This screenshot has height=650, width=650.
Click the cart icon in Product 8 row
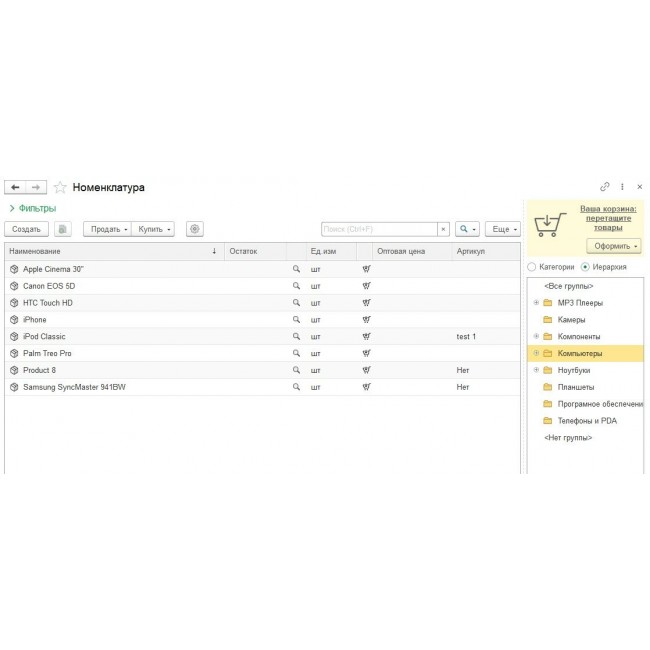point(366,370)
